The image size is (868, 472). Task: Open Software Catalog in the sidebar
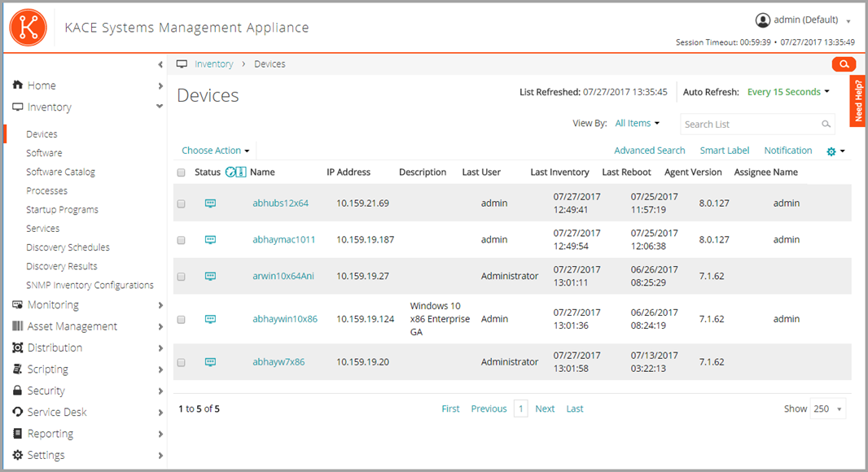tap(60, 172)
